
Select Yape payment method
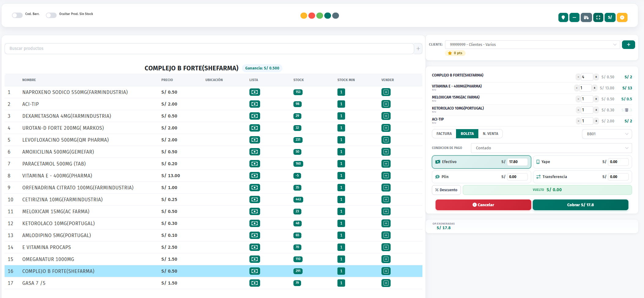click(582, 162)
